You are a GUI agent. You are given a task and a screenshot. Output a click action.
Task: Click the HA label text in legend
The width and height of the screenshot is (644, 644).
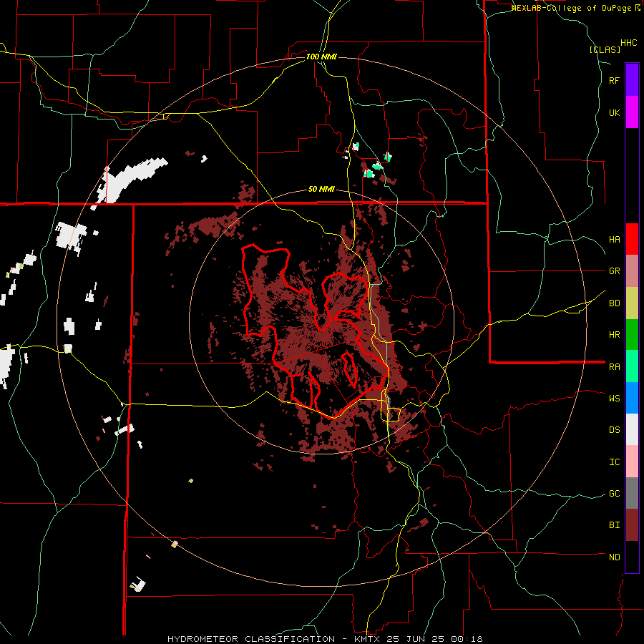click(x=615, y=239)
